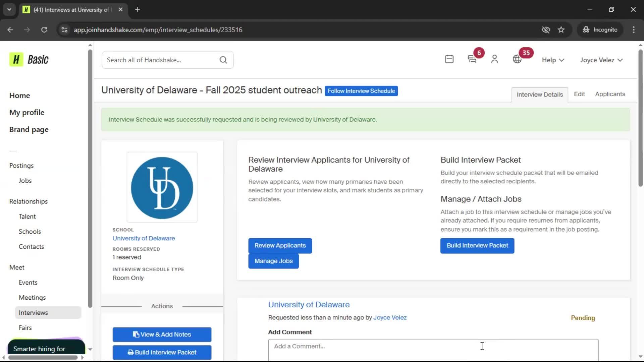Open Brand page in sidebar
Viewport: 644px width, 362px height.
29,130
